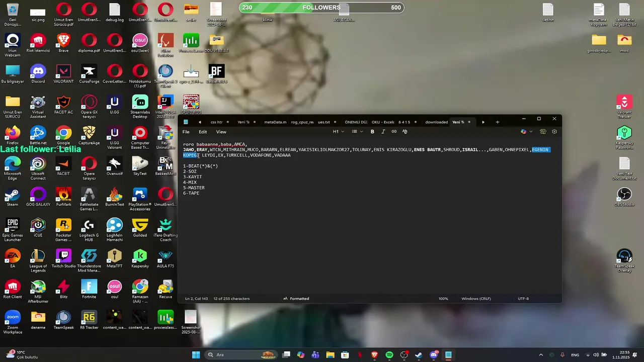The height and width of the screenshot is (362, 644).
Task: Open Rockstar Games launcher shortcut
Action: click(63, 230)
